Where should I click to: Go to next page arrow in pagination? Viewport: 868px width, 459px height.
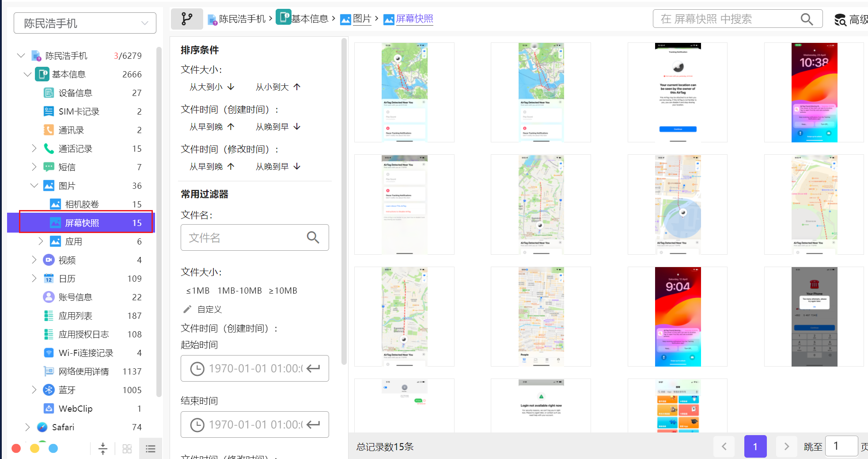pos(786,447)
